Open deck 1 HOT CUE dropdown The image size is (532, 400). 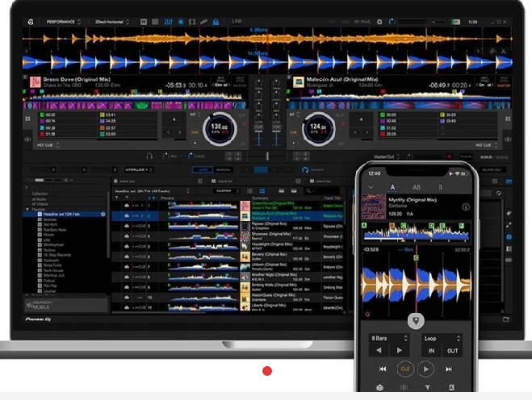(48, 145)
